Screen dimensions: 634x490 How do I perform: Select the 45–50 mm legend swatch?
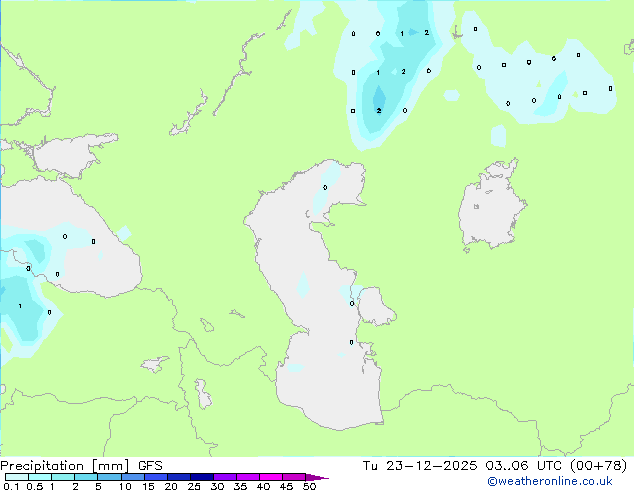(x=294, y=477)
